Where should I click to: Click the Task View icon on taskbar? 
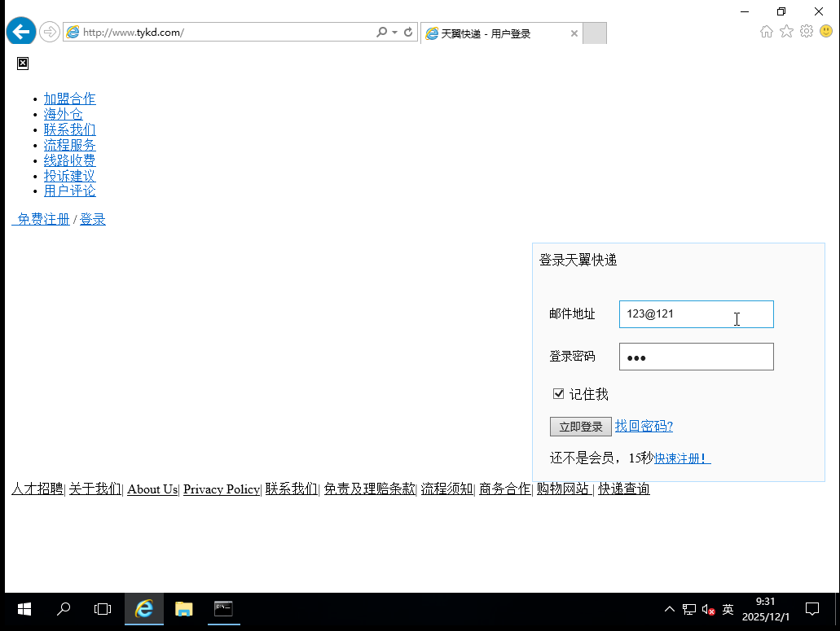coord(102,609)
